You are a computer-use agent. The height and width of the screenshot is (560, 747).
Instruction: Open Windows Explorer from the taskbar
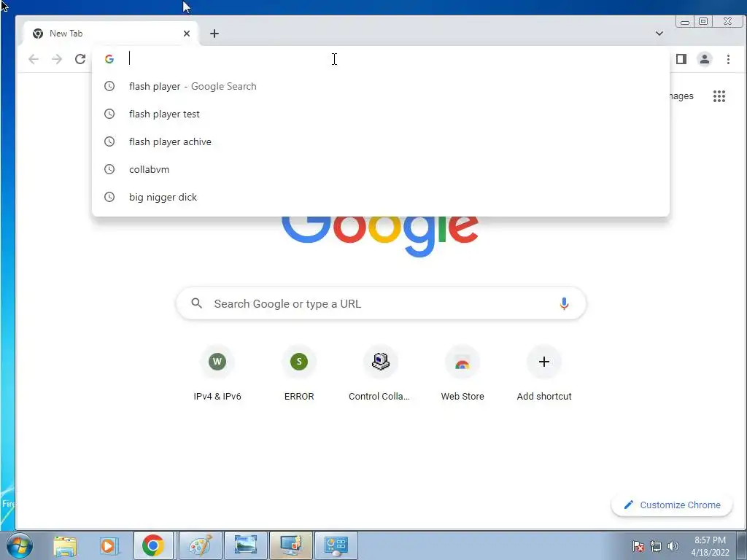(65, 545)
